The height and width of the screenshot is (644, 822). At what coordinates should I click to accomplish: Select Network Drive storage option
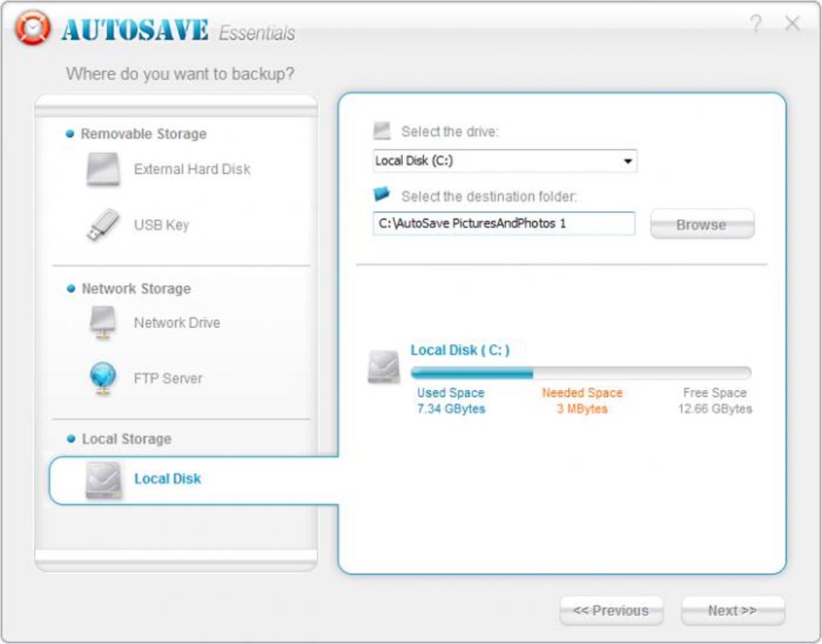click(177, 322)
